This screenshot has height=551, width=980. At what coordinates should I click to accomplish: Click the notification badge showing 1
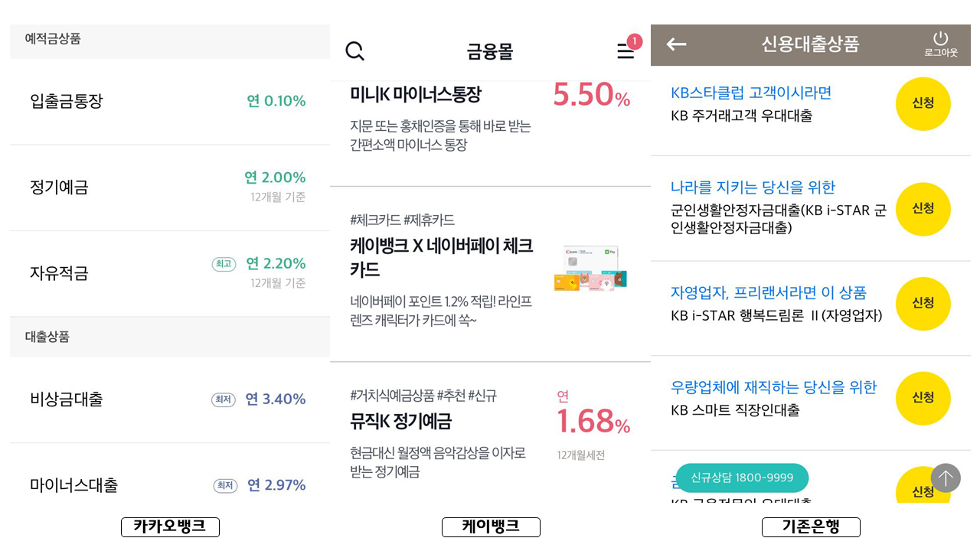tap(635, 41)
